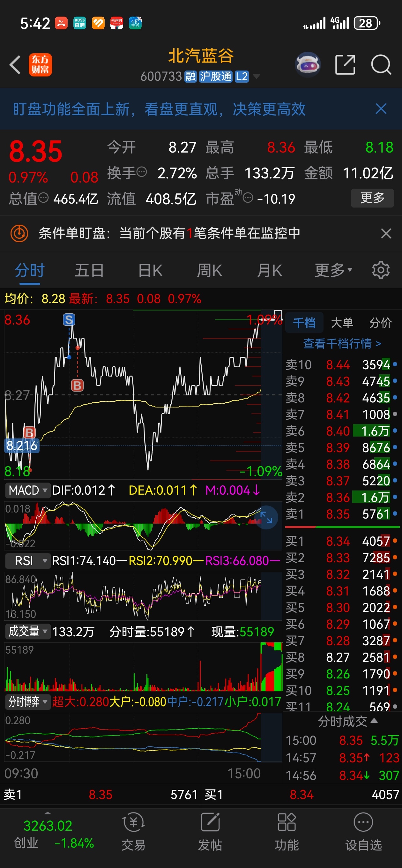This screenshot has width=402, height=868.
Task: Tap the L2 badge
Action: [242, 77]
